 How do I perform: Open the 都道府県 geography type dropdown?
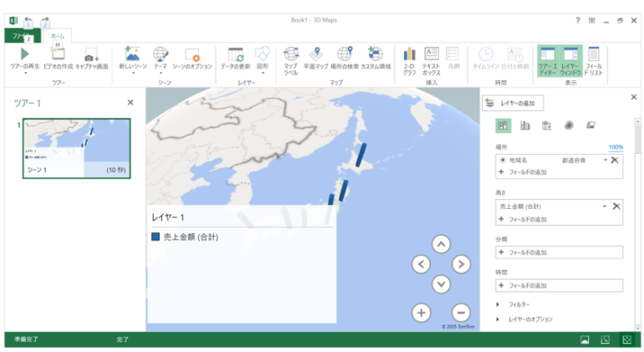coord(606,161)
